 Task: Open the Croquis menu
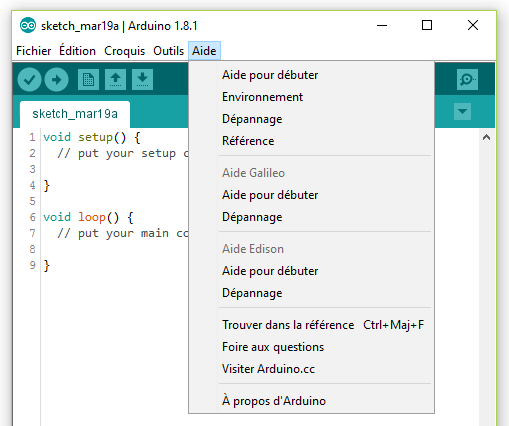(124, 51)
